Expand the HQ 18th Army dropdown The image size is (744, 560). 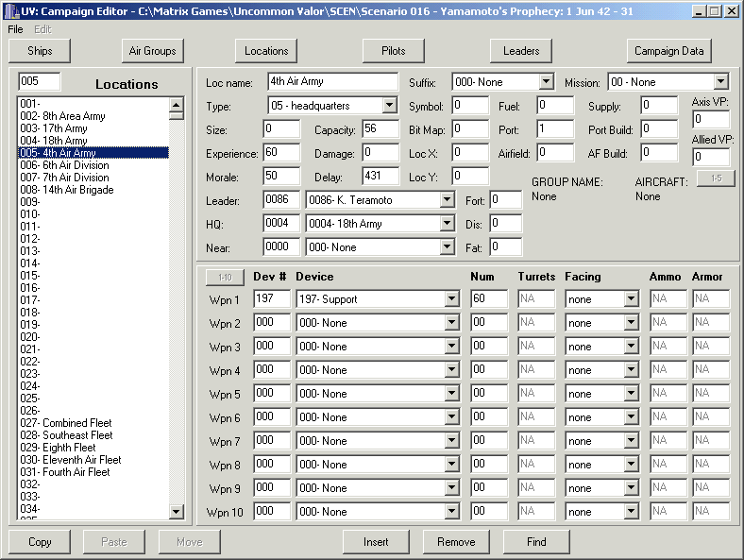click(x=447, y=223)
